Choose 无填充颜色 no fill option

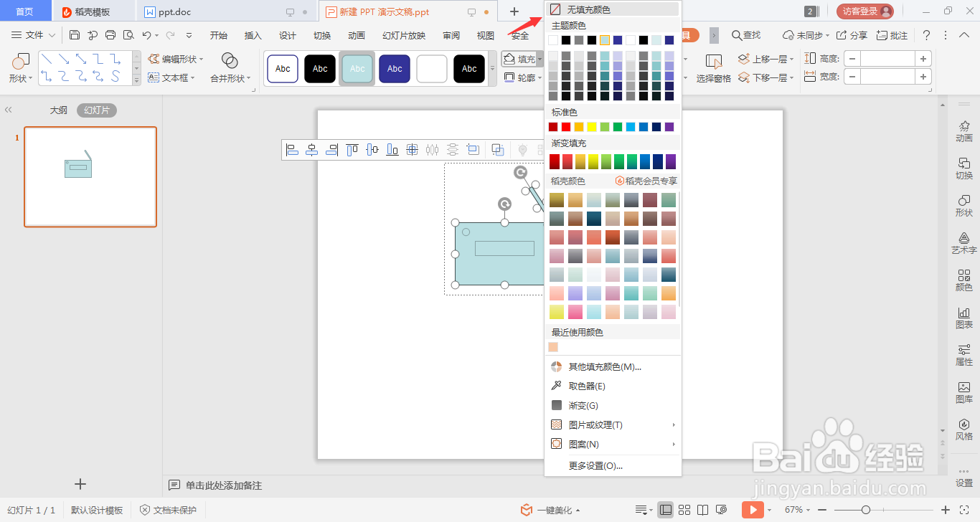coord(613,9)
